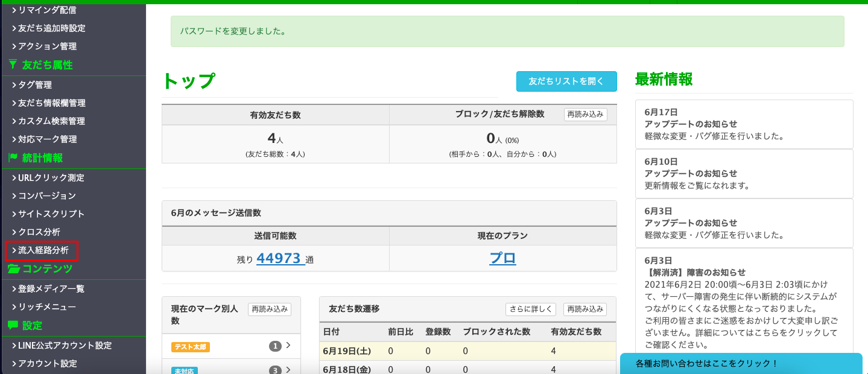Viewport: 868px width, 374px height.
Task: Open the 各種お問い合わせはここをクリック chat banner
Action: (x=741, y=364)
